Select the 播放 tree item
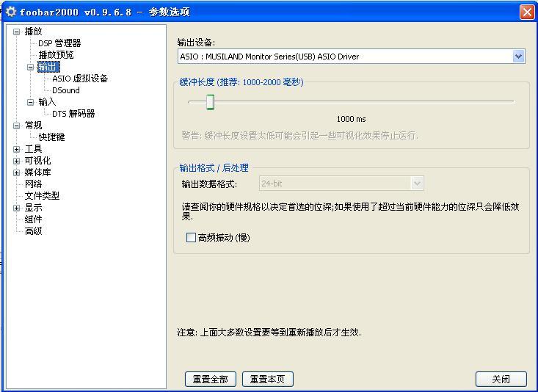 33,32
